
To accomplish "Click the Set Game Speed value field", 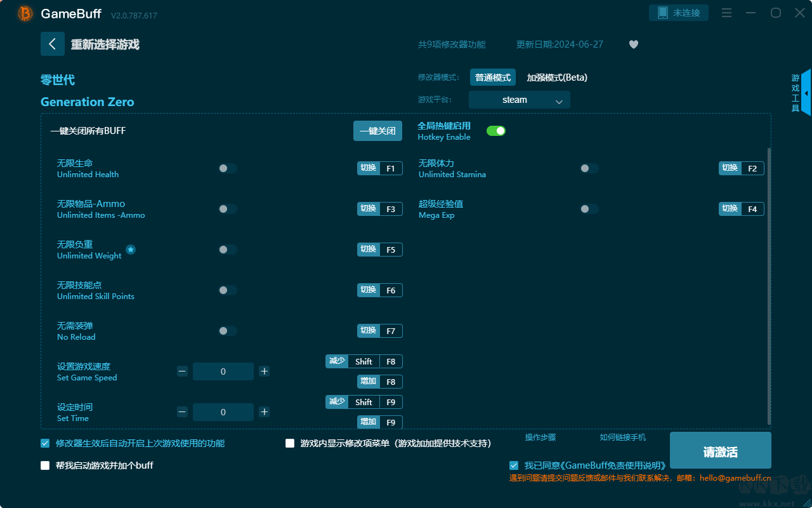I will click(x=223, y=371).
